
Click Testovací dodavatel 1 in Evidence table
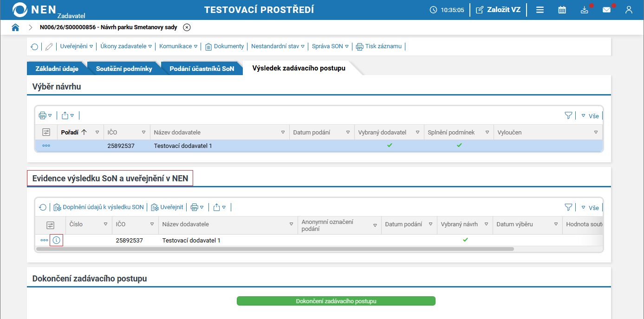tap(191, 241)
